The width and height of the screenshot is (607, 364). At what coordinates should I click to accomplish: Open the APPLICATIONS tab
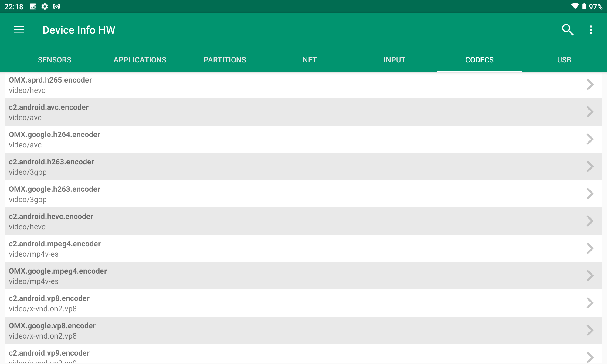140,60
